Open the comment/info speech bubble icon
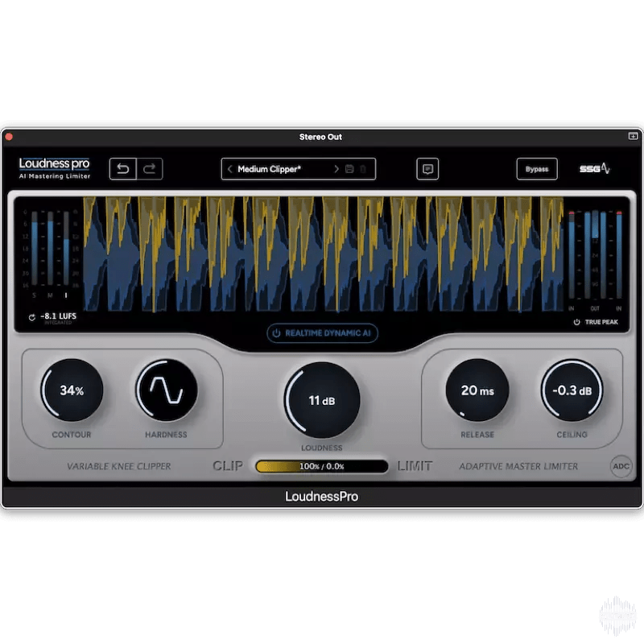Screen dimensions: 644x644 click(x=427, y=169)
